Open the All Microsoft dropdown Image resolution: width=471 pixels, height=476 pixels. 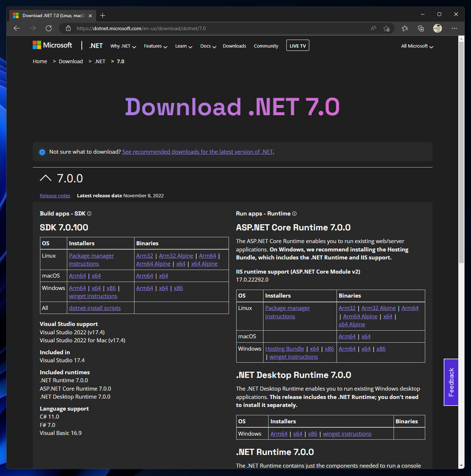[417, 46]
